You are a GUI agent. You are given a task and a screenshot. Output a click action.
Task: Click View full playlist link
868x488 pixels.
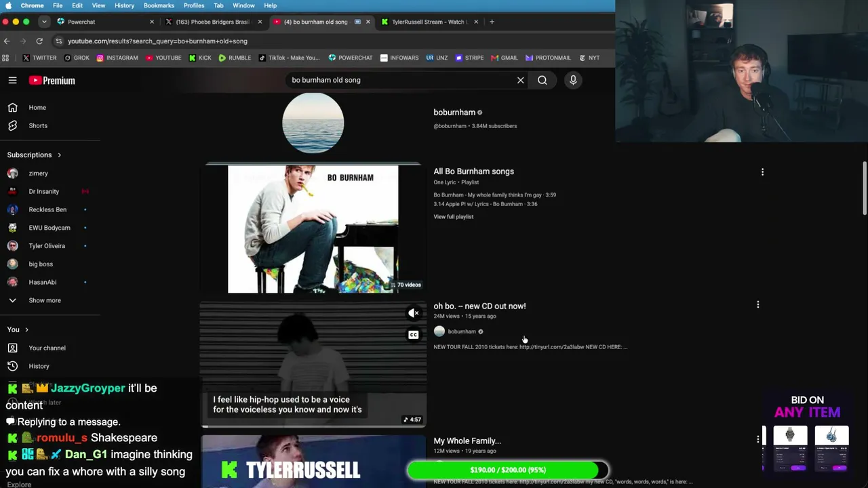point(454,217)
